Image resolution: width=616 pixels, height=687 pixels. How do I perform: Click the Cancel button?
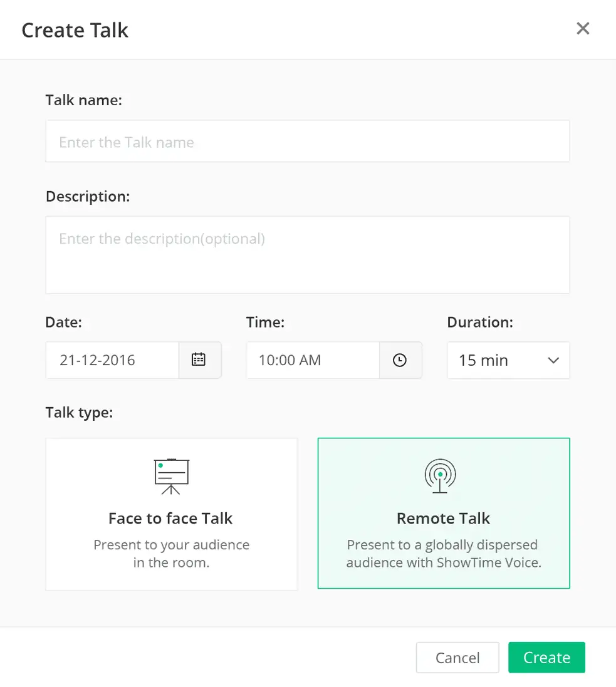pyautogui.click(x=457, y=657)
